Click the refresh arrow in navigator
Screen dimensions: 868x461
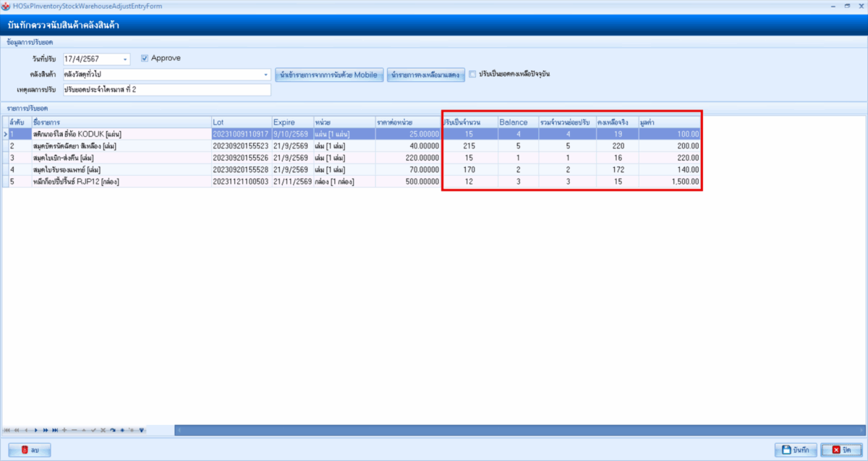(112, 430)
